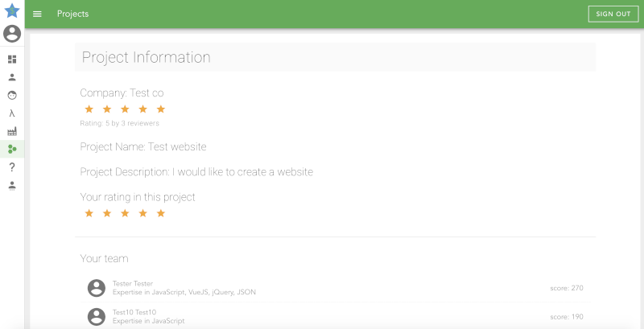Set company rating to the first star
Image resolution: width=644 pixels, height=329 pixels.
click(89, 109)
